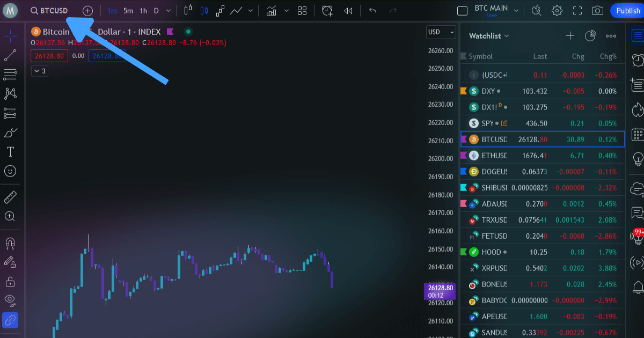Select the patterns drawing tool

(x=10, y=94)
